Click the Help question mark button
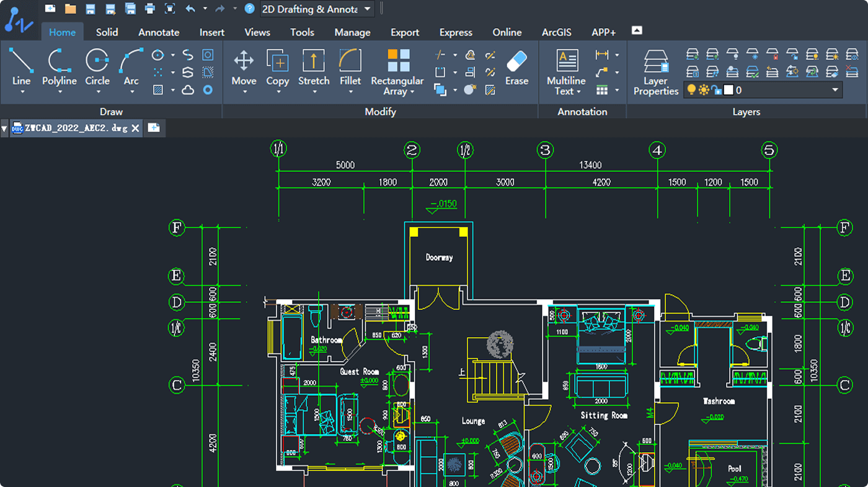 pos(248,9)
